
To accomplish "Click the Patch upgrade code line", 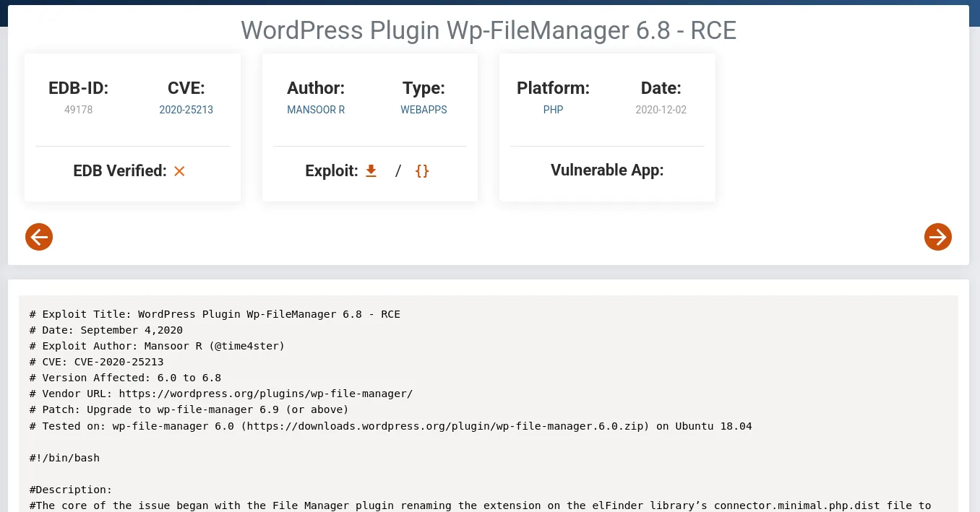I will (189, 409).
